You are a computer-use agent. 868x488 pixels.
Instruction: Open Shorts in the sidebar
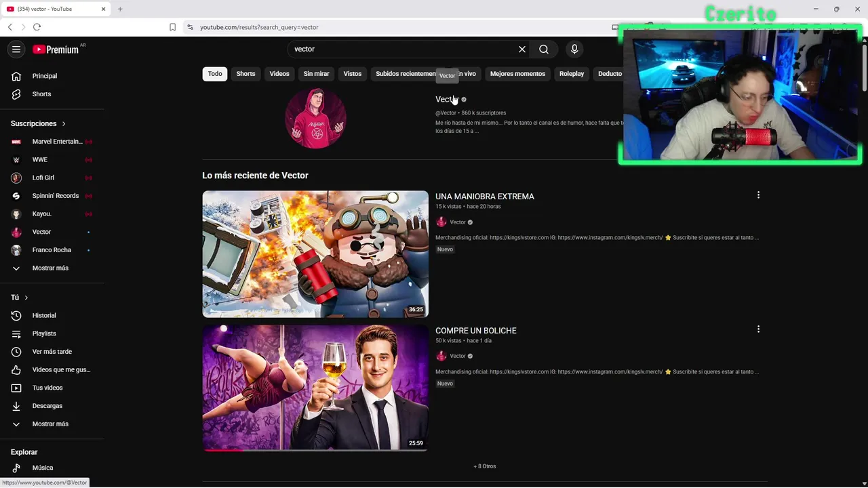pyautogui.click(x=41, y=94)
